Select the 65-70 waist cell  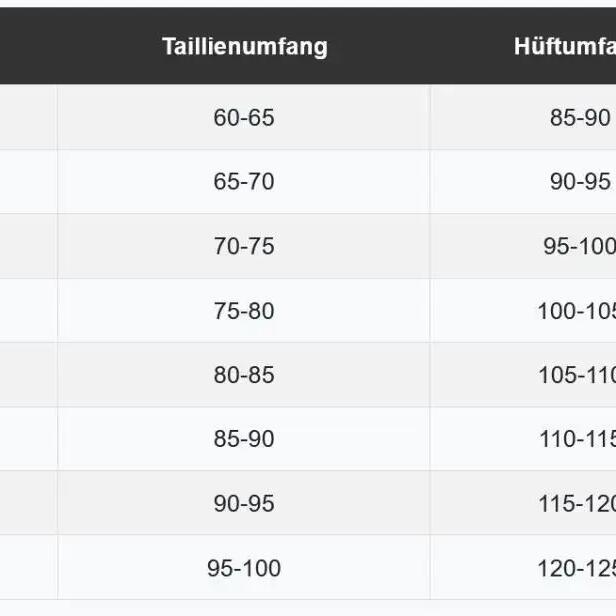click(x=244, y=182)
